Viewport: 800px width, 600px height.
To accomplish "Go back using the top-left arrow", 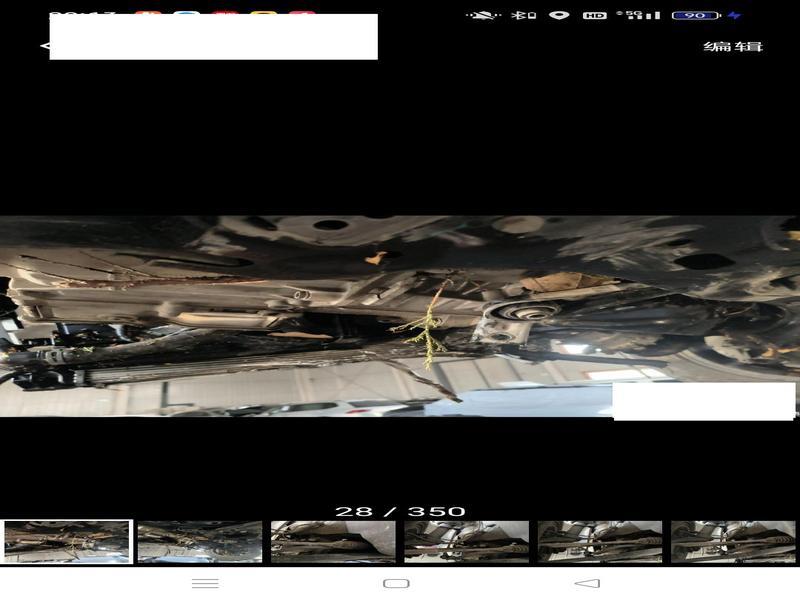I will pyautogui.click(x=44, y=46).
